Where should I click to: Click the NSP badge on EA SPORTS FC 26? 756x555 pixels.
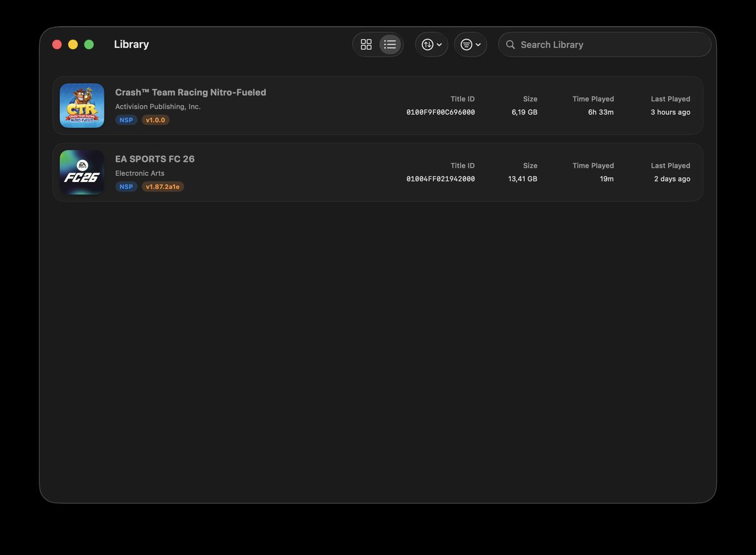tap(126, 186)
